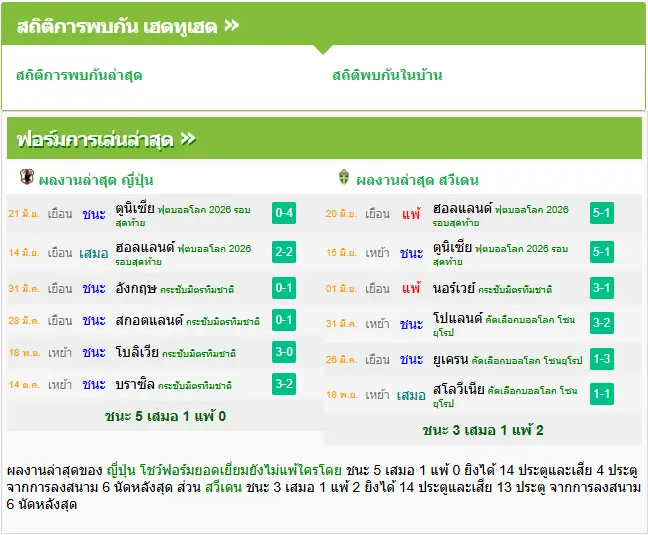Open the สถิติพบกันในบ้าน tab

(x=387, y=75)
